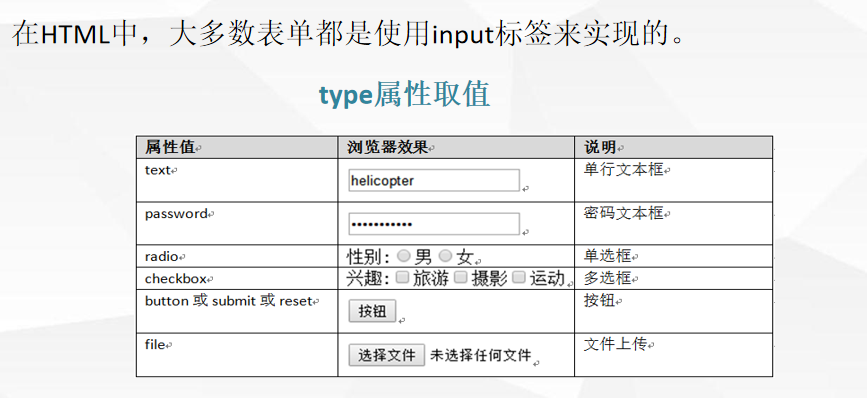Click the button 或 submit 或 reset cell
Viewport: 867px width, 398px height.
(x=237, y=311)
